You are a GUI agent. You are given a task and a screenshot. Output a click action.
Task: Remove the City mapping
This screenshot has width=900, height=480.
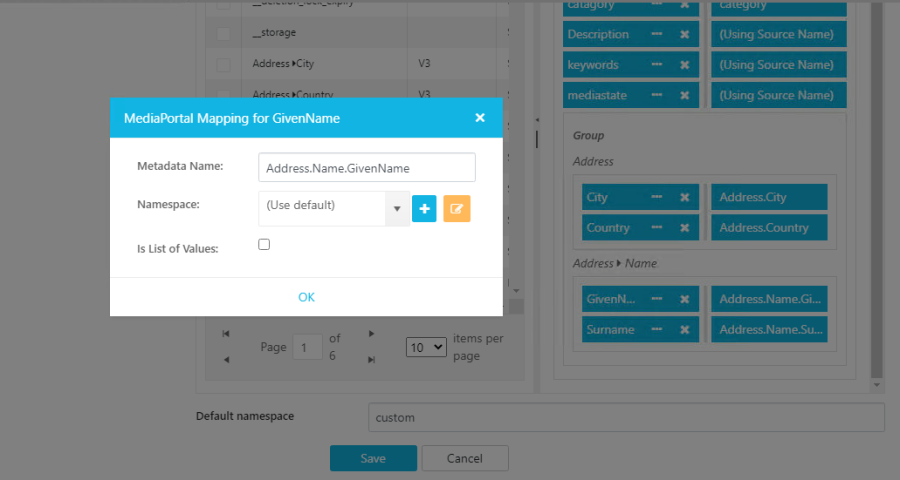[x=685, y=198]
